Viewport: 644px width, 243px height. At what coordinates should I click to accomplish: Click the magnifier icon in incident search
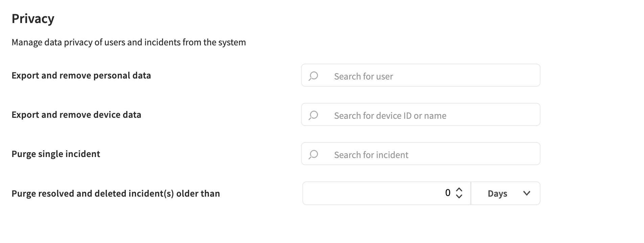pyautogui.click(x=313, y=154)
